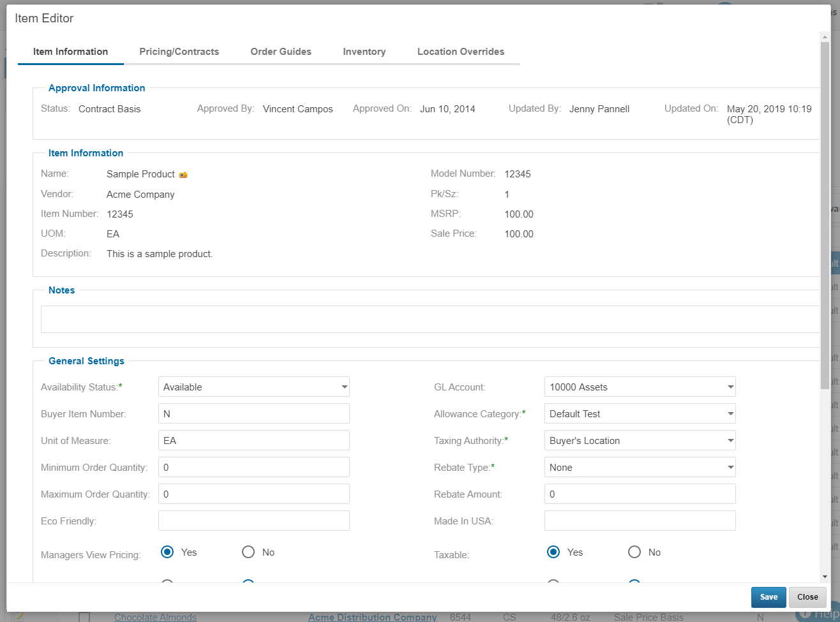Image resolution: width=840 pixels, height=622 pixels.
Task: Focus the Minimum Order Quantity field
Action: (253, 468)
